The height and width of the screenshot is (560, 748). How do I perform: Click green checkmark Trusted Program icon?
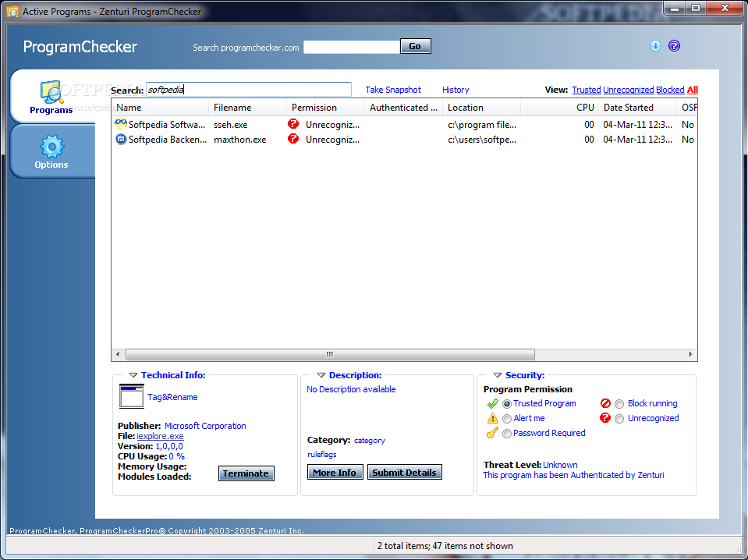coord(492,403)
